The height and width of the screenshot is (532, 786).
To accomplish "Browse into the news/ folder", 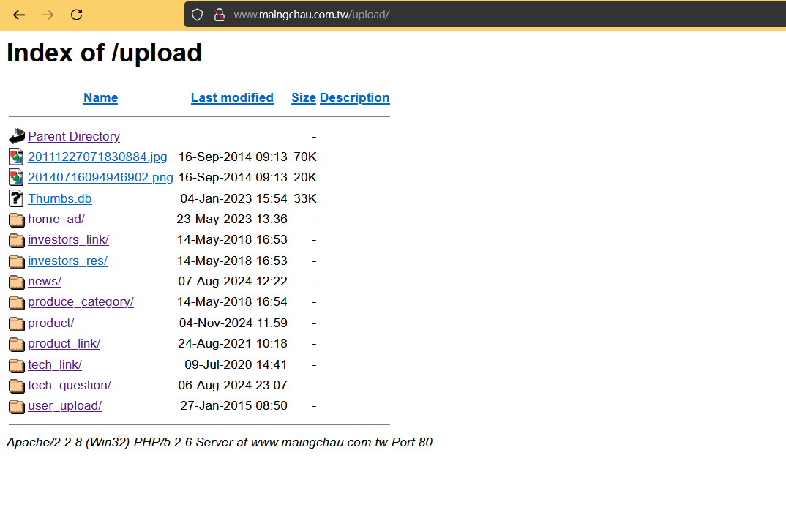I will pos(45,281).
